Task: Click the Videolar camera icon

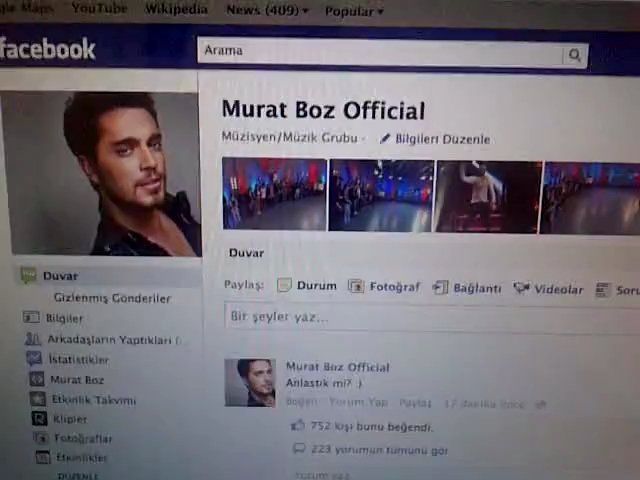Action: click(521, 288)
